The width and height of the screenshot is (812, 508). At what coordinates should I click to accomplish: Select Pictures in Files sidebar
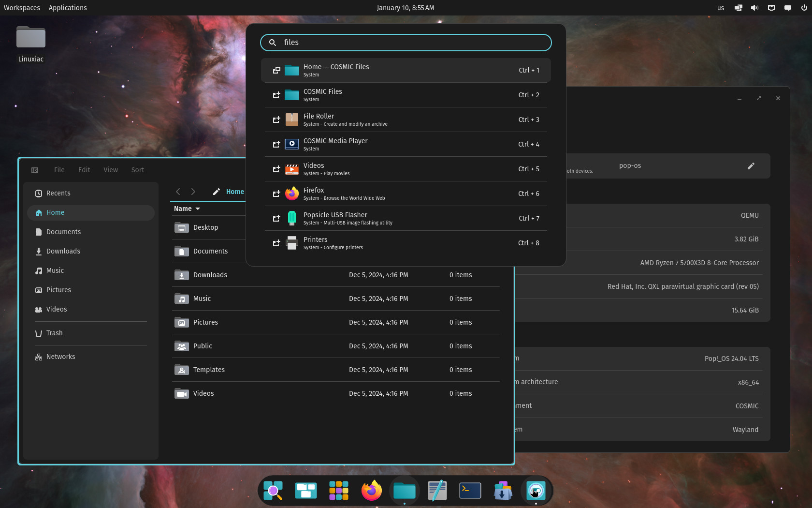(x=91, y=290)
